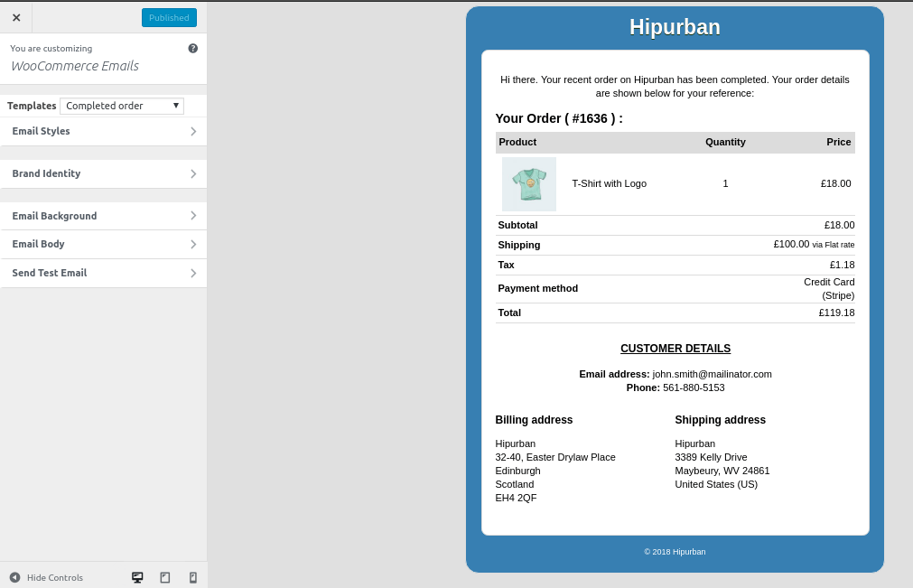This screenshot has width=913, height=588.
Task: Open the Templates dropdown showing Completed order
Action: (x=122, y=106)
